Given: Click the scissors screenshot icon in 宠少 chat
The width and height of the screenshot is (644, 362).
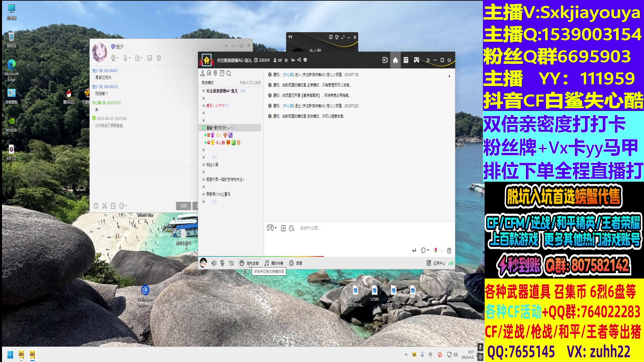Looking at the screenshot, I should tap(105, 206).
